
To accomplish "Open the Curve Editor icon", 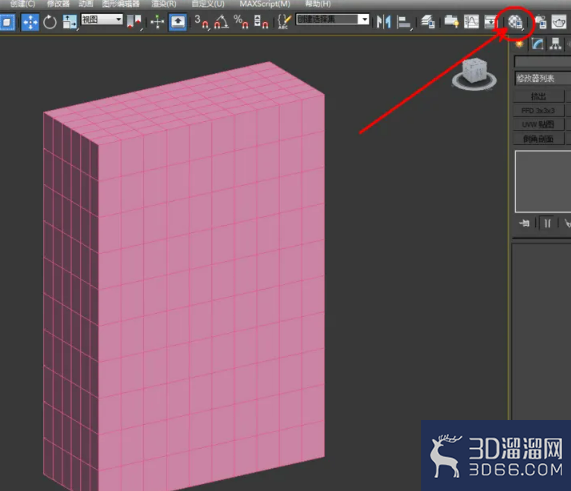I will pyautogui.click(x=471, y=22).
